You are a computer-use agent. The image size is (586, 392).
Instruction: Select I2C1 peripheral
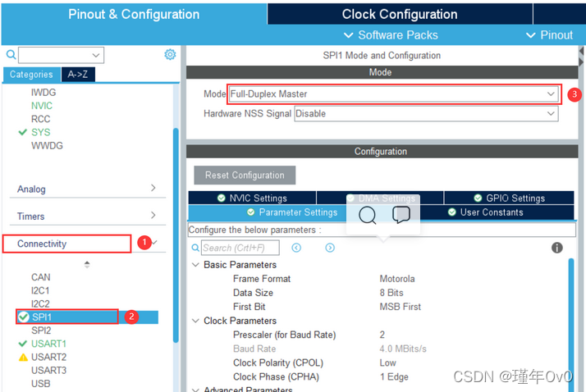pos(40,290)
